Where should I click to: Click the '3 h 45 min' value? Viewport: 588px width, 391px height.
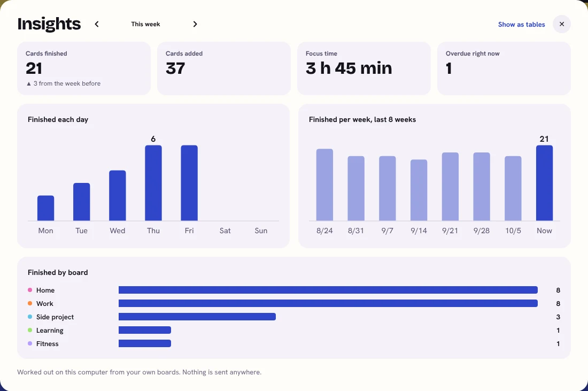point(349,68)
